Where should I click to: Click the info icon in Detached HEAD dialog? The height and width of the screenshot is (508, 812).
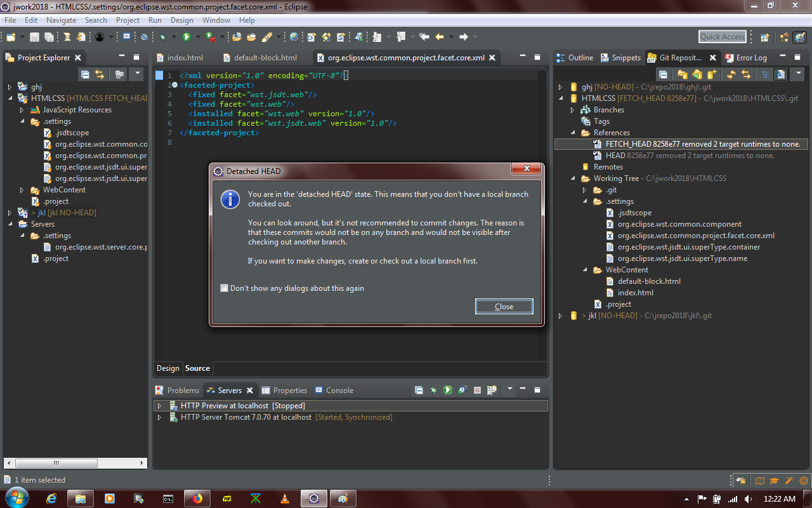point(230,199)
